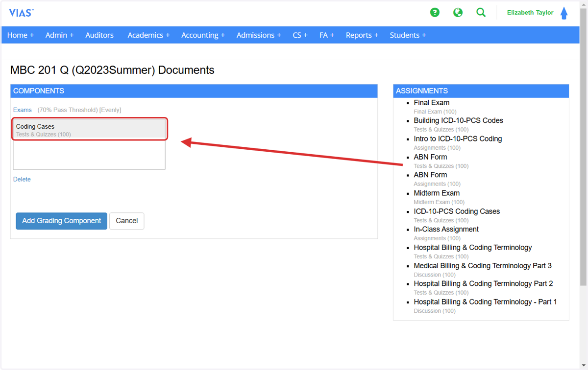This screenshot has height=370, width=588.
Task: Select ABN Form Tests & Quizzes assignment
Action: (x=430, y=157)
